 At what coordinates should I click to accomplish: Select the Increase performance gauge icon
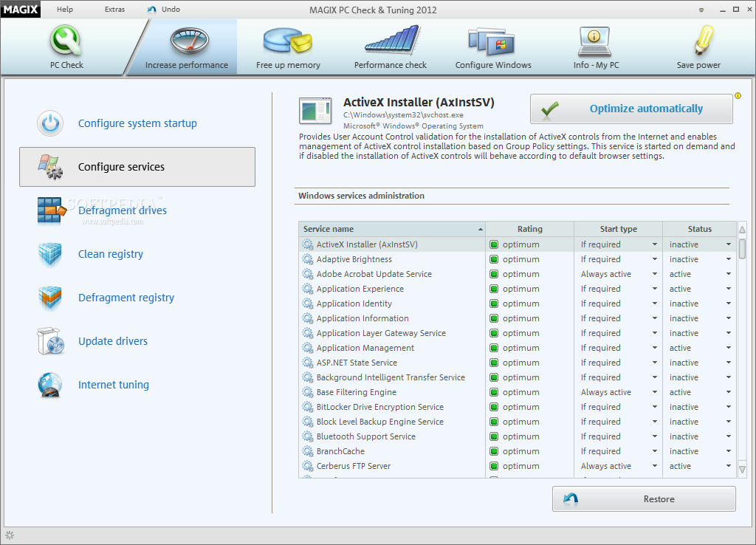tap(189, 41)
